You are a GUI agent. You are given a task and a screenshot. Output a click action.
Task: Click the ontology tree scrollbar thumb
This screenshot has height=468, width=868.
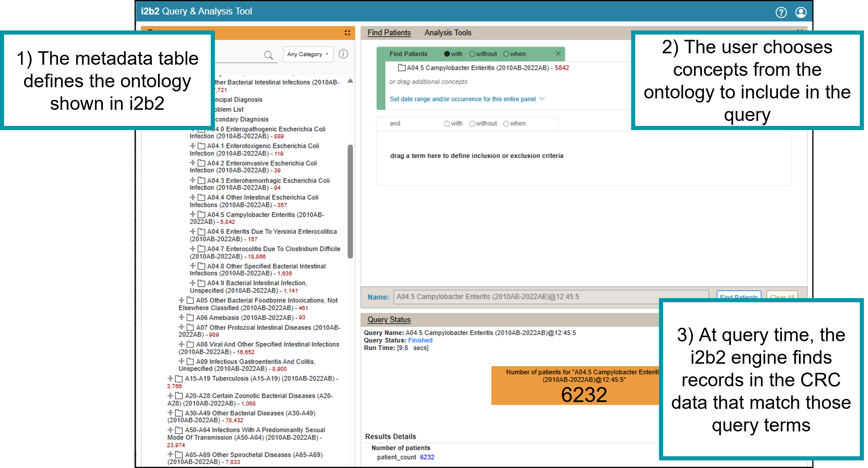click(350, 201)
